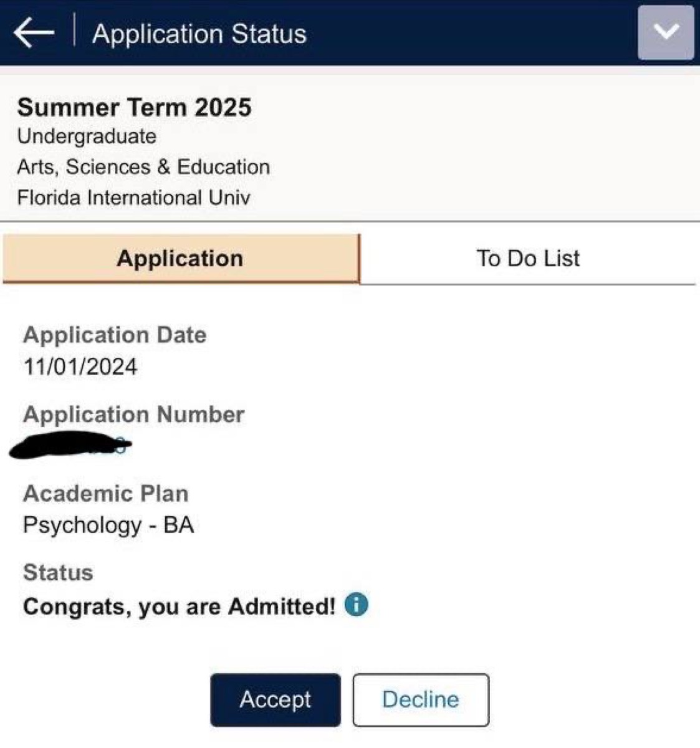Click the Application Date label
Image resolution: width=700 pixels, height=748 pixels.
point(115,335)
